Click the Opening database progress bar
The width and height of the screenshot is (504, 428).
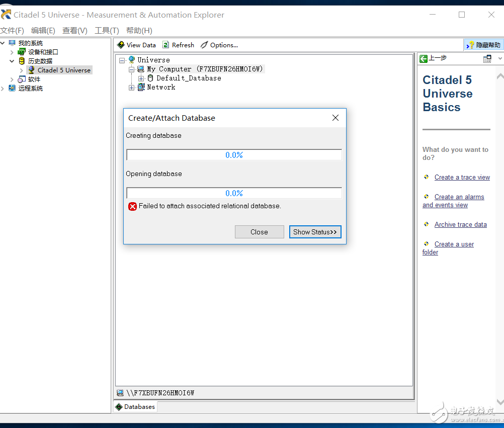coord(234,193)
